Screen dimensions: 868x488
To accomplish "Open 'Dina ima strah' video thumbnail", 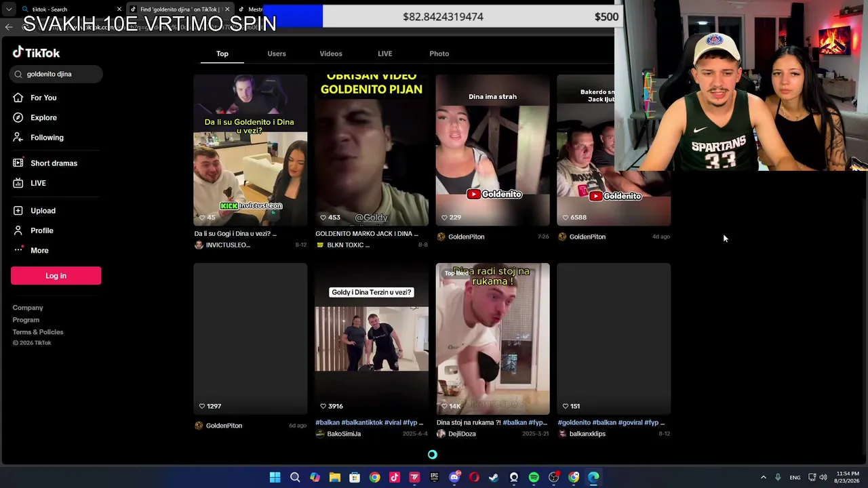I will pos(493,150).
